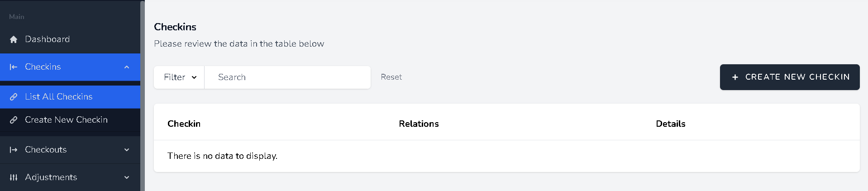Click the sidebar vertical scrollbar
This screenshot has height=191, width=868.
143,95
